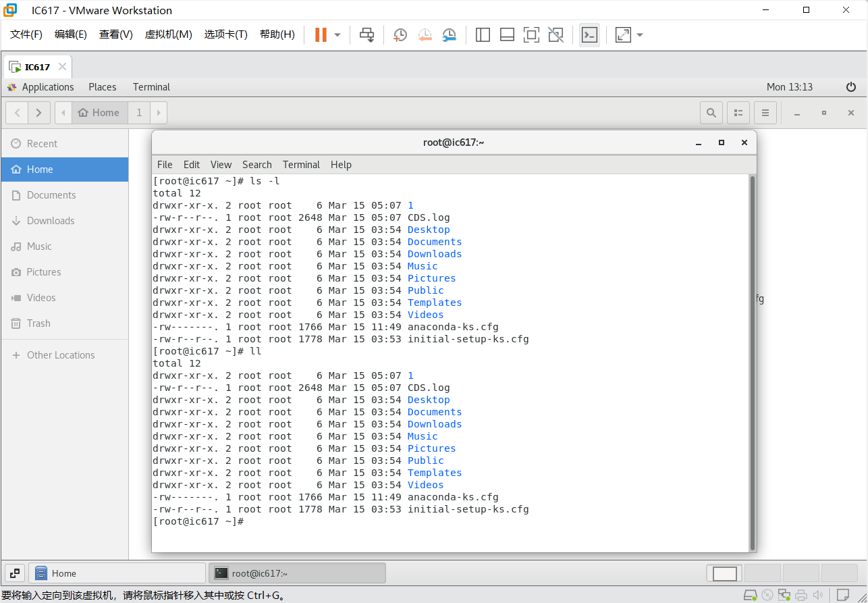The image size is (868, 603).
Task: Open the terminal Edit menu
Action: [x=192, y=165]
